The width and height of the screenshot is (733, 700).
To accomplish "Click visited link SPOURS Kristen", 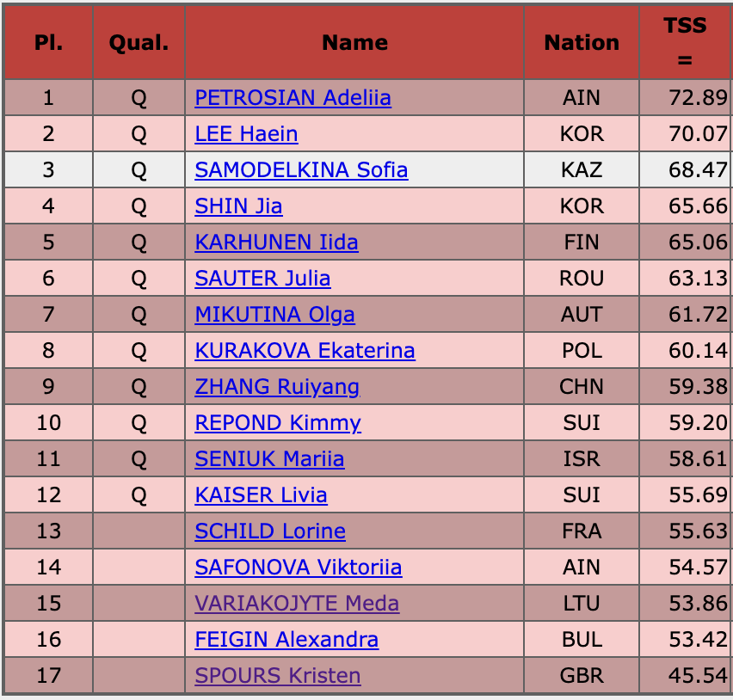I will click(x=278, y=676).
